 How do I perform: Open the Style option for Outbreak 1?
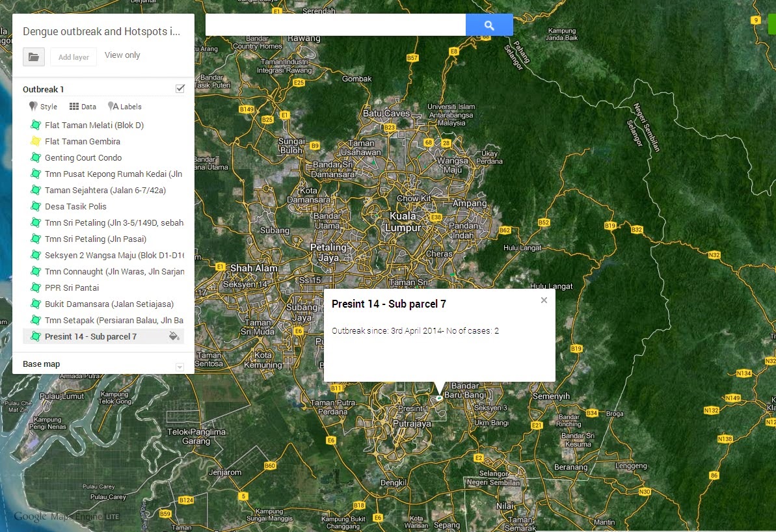point(43,107)
